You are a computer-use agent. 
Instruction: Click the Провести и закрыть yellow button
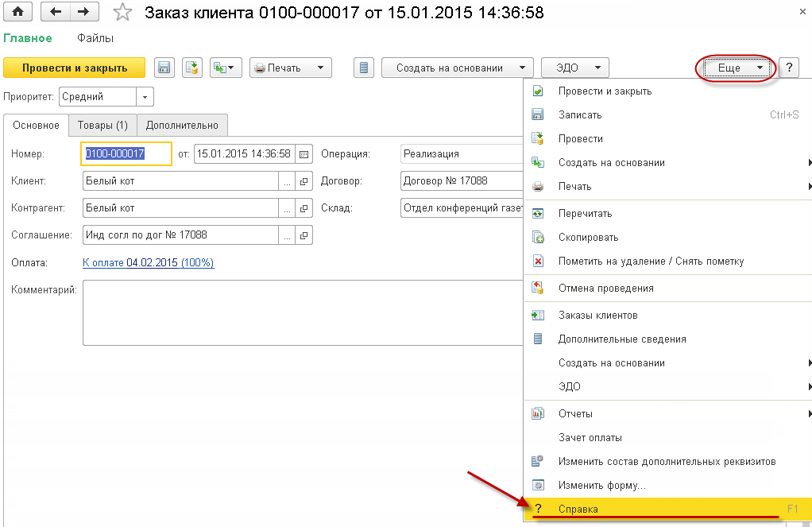(x=75, y=68)
